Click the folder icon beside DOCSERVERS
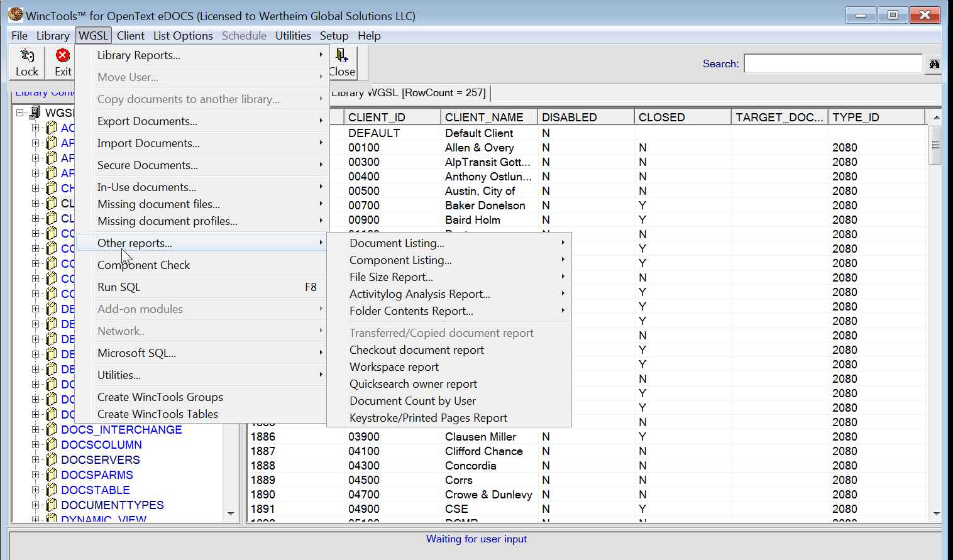 click(52, 460)
